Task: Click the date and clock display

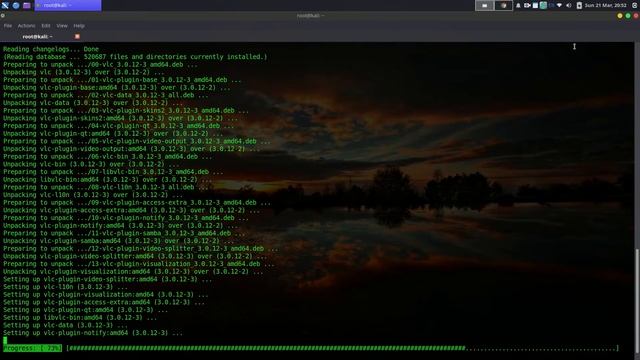Action: [x=605, y=5]
